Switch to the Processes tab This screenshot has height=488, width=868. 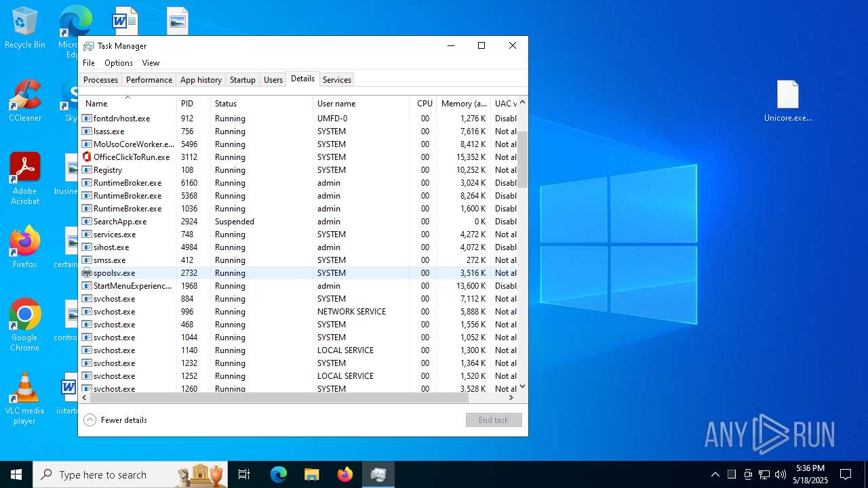point(100,80)
